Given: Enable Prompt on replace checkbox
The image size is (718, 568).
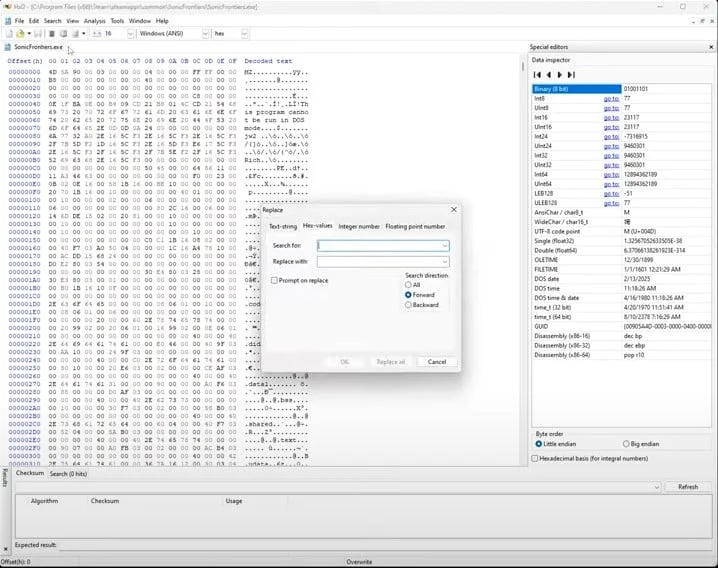Looking at the screenshot, I should [275, 280].
